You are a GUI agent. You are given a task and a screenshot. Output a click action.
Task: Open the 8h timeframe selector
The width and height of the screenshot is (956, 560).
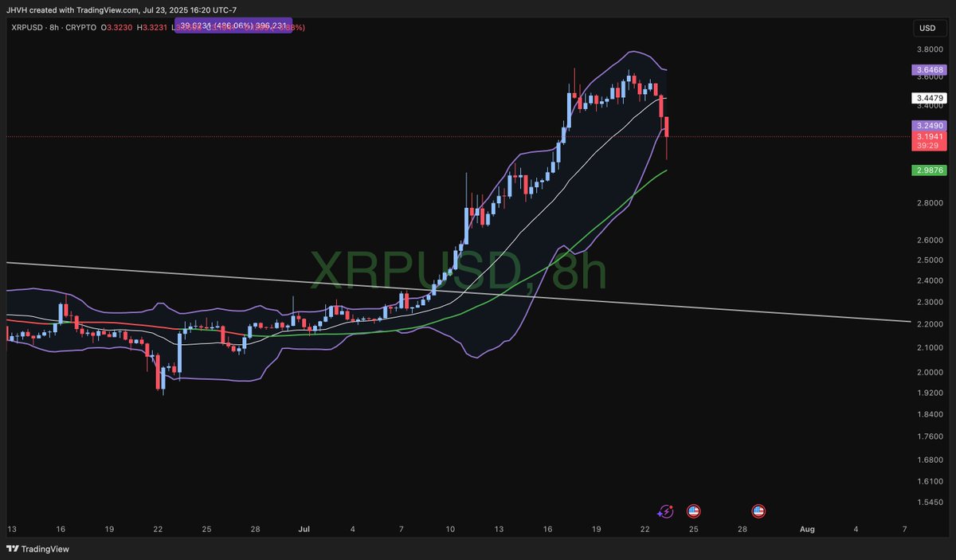coord(54,26)
